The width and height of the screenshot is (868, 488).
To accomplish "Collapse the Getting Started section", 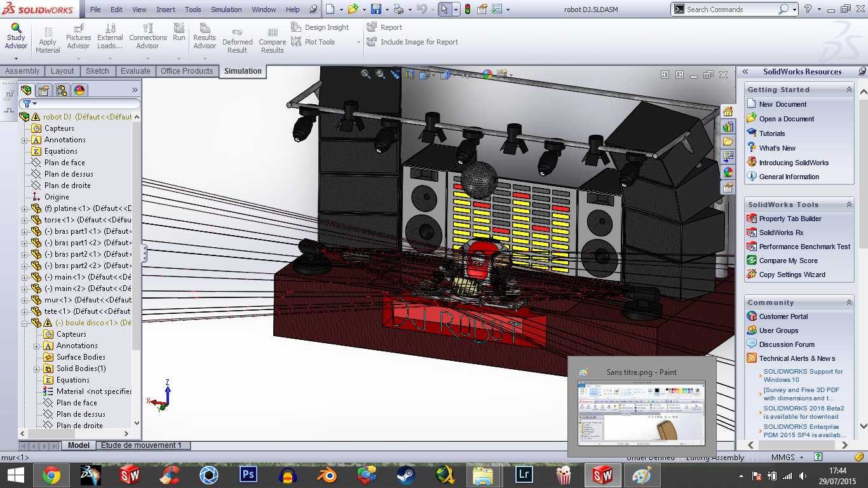I will (849, 90).
